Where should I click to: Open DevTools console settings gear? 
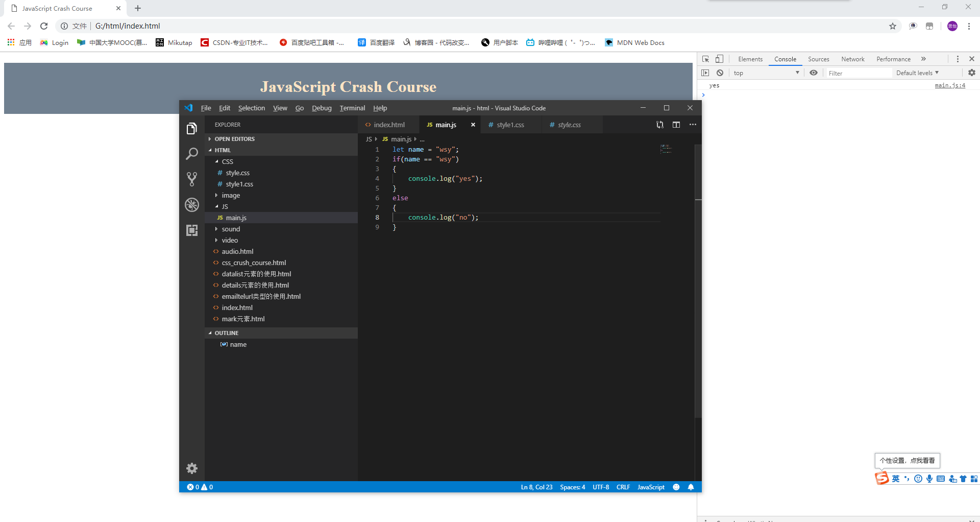pyautogui.click(x=972, y=73)
